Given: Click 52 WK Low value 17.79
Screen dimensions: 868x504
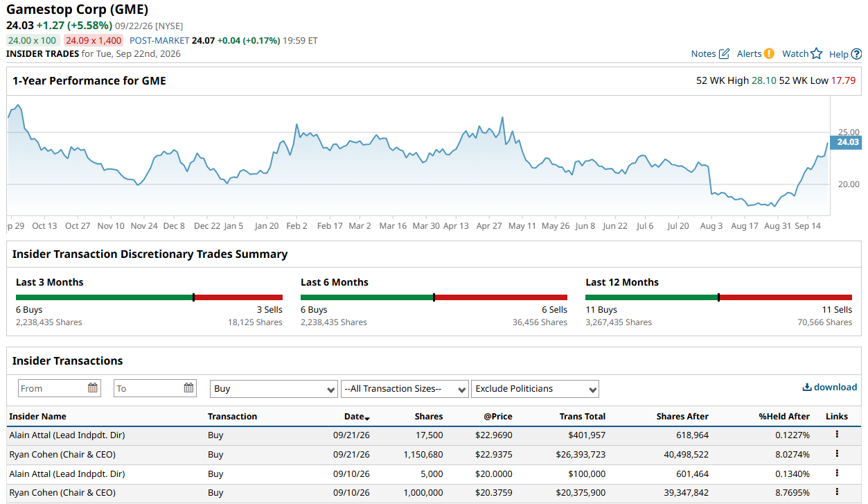Looking at the screenshot, I should [x=843, y=80].
